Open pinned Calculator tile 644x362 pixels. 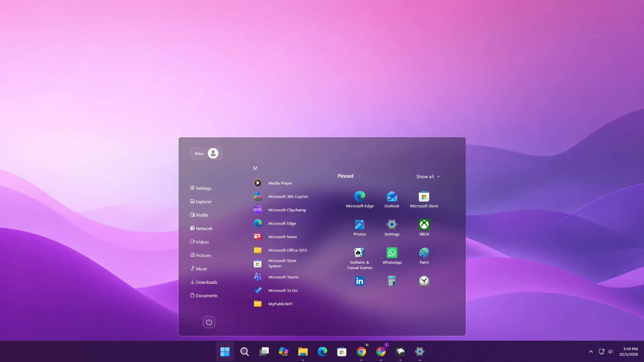(x=392, y=281)
